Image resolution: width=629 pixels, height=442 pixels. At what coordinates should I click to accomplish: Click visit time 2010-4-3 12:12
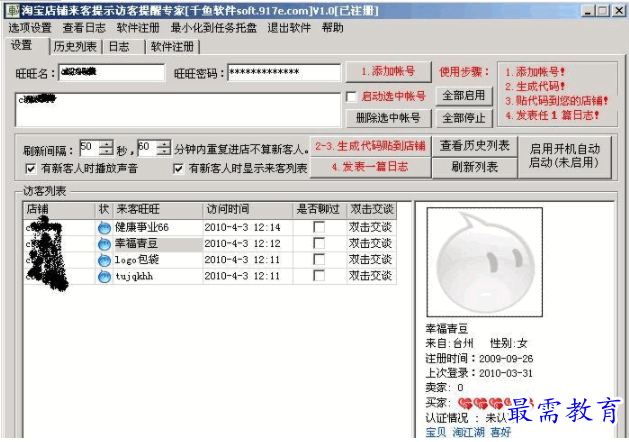point(242,243)
